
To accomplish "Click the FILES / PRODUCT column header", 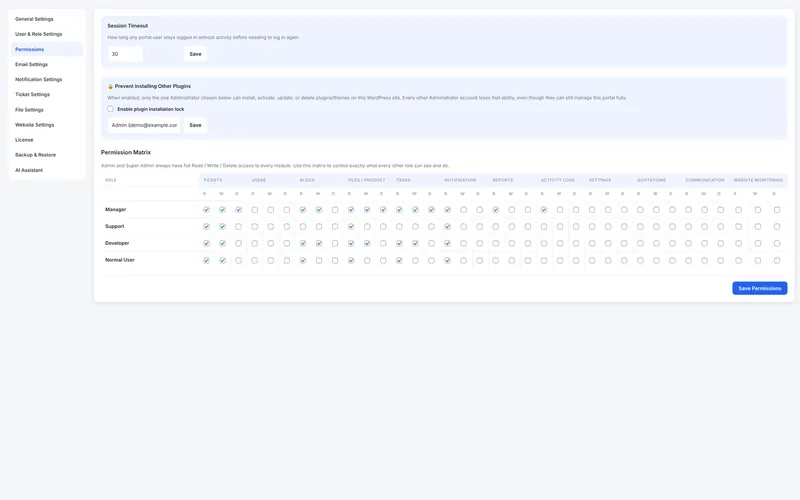I will click(366, 180).
